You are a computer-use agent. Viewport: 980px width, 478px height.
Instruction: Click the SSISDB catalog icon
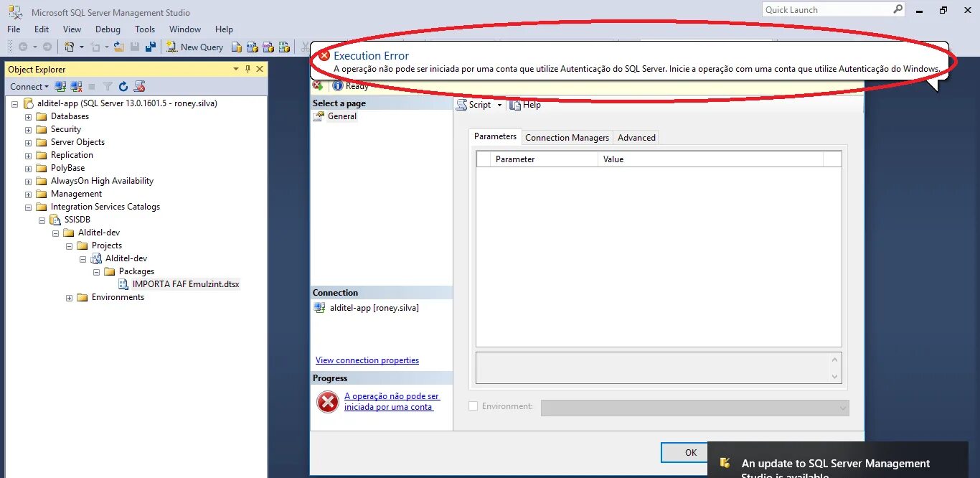55,220
